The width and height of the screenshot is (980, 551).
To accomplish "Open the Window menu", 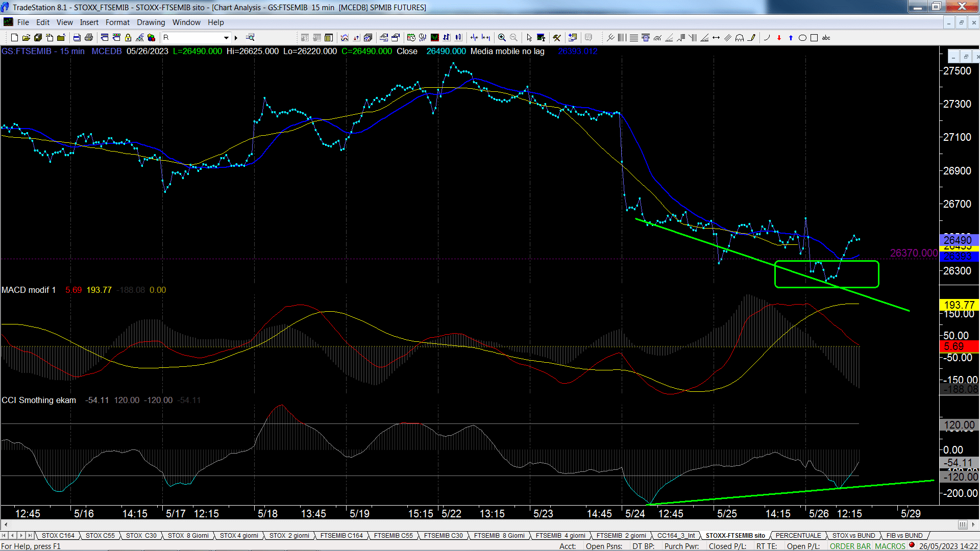I will 186,22.
